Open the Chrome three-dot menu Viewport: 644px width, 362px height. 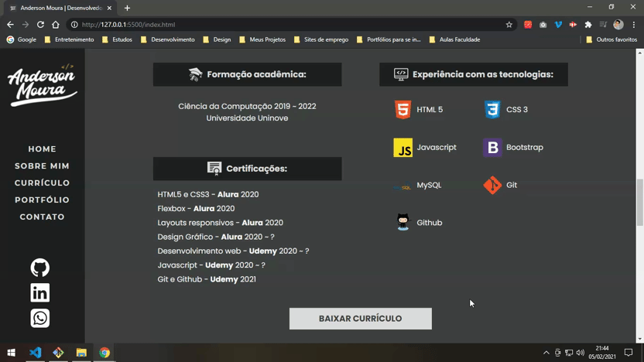(634, 25)
